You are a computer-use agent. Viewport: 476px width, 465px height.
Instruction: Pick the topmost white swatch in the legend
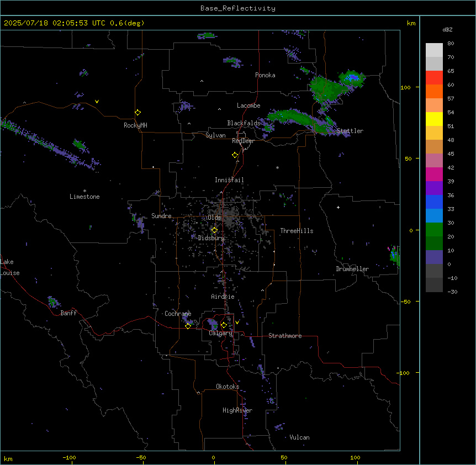point(434,50)
